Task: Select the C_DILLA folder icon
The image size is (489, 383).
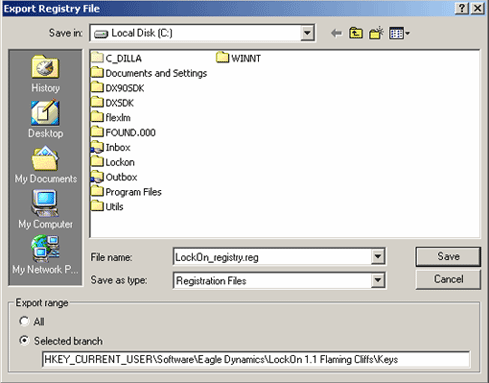Action: coord(97,58)
